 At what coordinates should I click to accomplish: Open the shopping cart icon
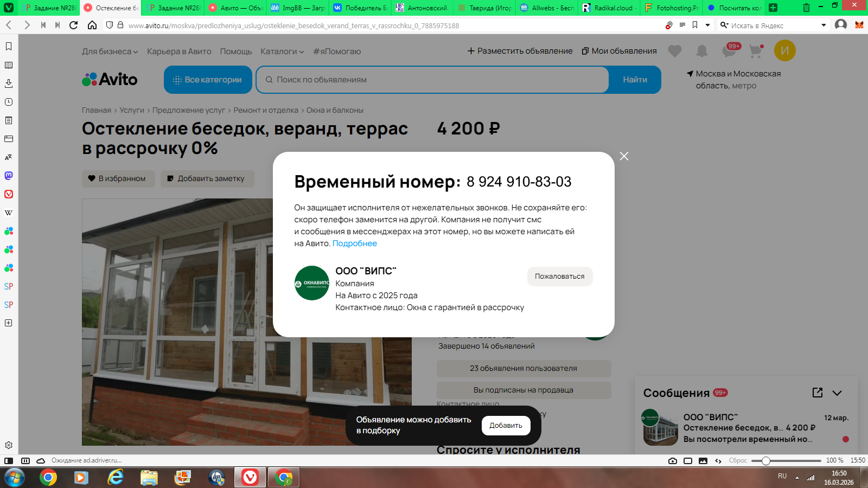pyautogui.click(x=756, y=51)
